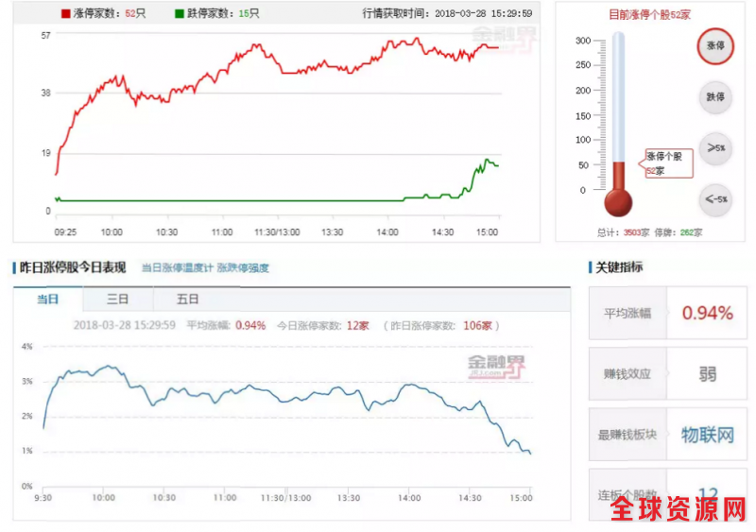Image resolution: width=756 pixels, height=532 pixels.
Task: Click the 金融界 logo in the lower chart
Action: tap(497, 363)
